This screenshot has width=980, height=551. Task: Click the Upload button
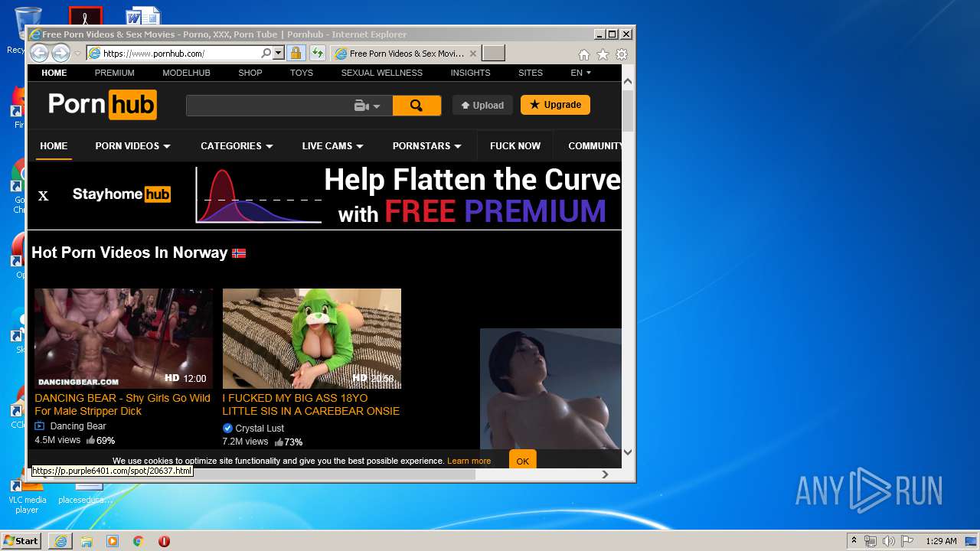(482, 106)
